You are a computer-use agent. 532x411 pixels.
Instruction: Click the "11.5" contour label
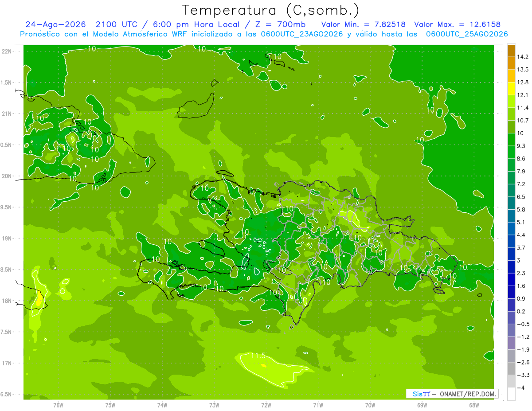[x=258, y=356]
